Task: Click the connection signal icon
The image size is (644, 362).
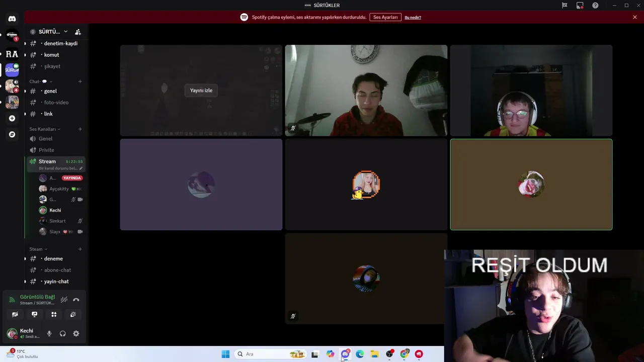Action: pos(12,300)
